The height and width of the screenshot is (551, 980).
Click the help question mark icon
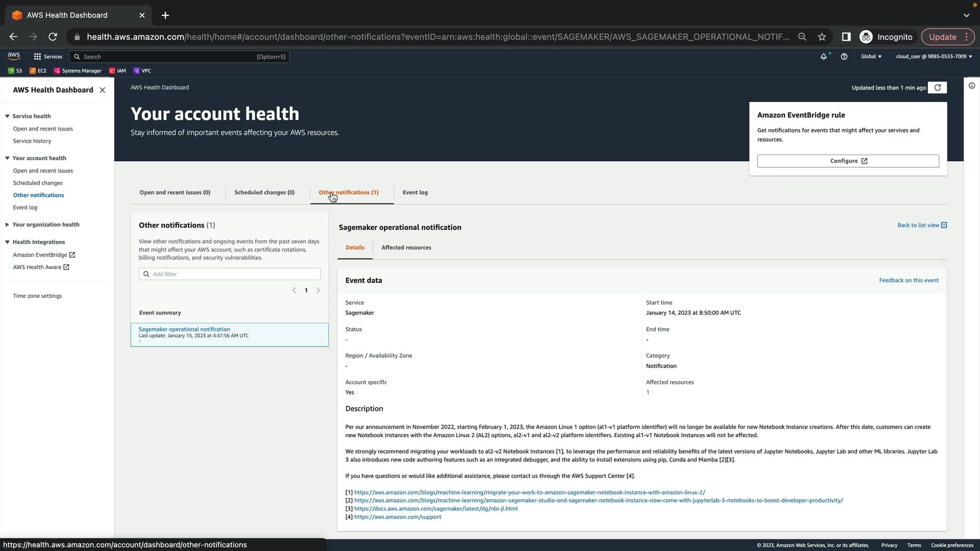pos(844,57)
